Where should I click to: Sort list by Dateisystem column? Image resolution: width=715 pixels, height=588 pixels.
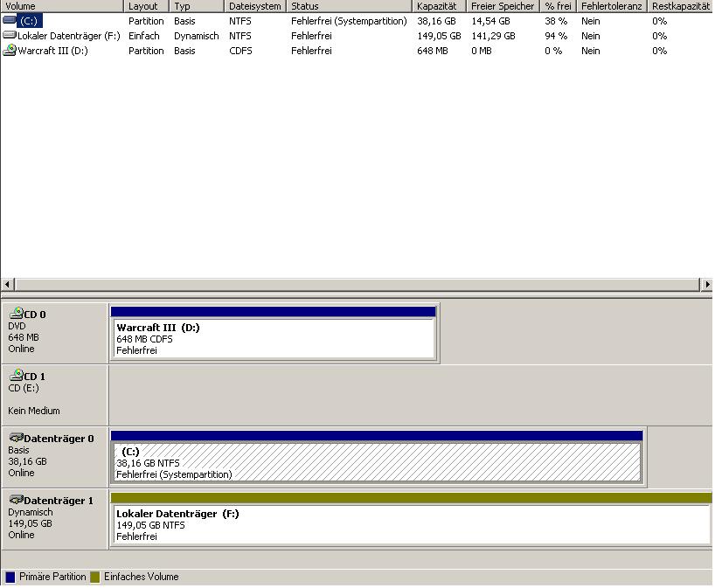255,6
